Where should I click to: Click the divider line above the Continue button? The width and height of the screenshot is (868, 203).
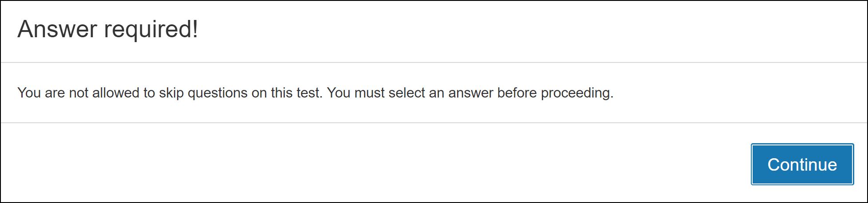coord(434,122)
